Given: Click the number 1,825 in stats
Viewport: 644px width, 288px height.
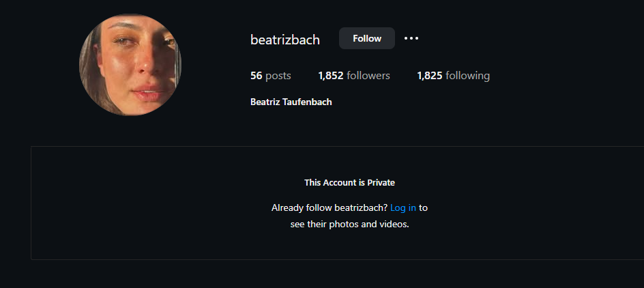Looking at the screenshot, I should click(430, 76).
